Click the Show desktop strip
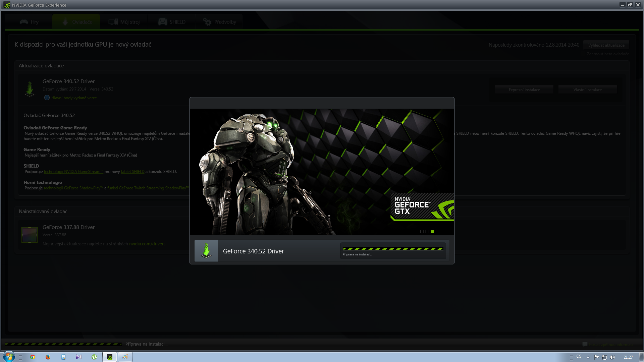This screenshot has height=362, width=644. [x=641, y=357]
